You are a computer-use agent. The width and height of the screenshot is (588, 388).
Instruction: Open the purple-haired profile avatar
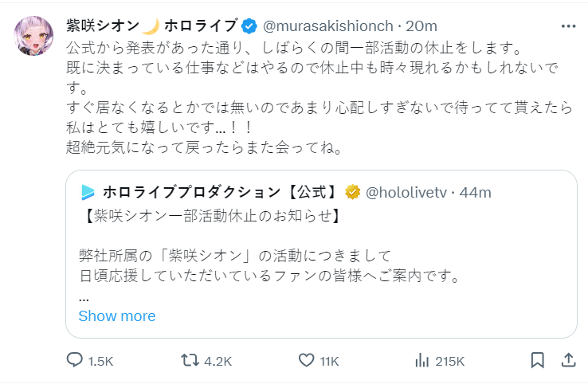tap(34, 35)
